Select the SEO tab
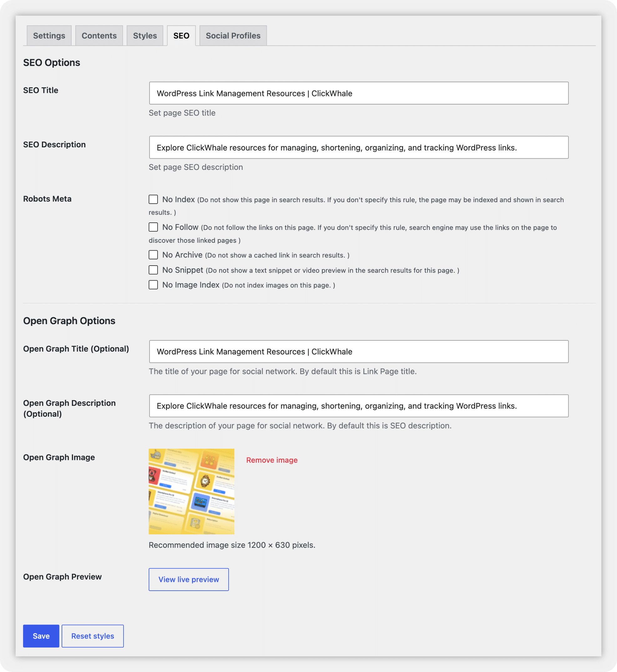The width and height of the screenshot is (617, 672). [x=181, y=36]
